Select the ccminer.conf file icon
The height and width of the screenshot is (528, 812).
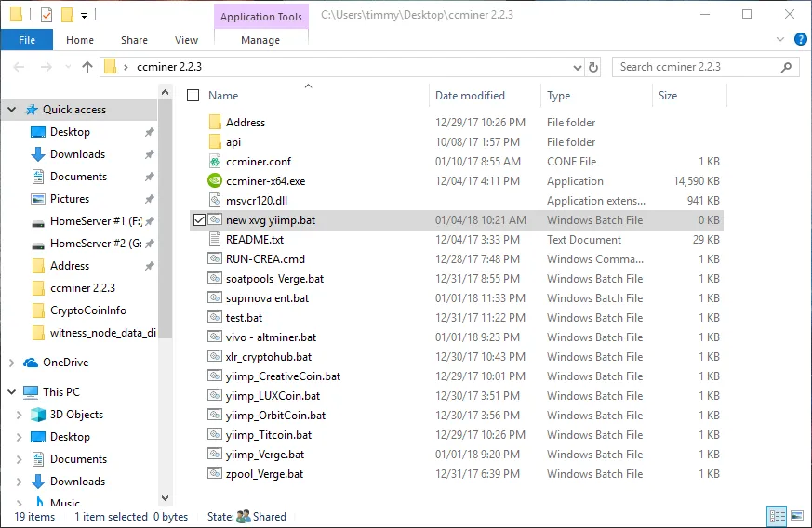tap(215, 162)
